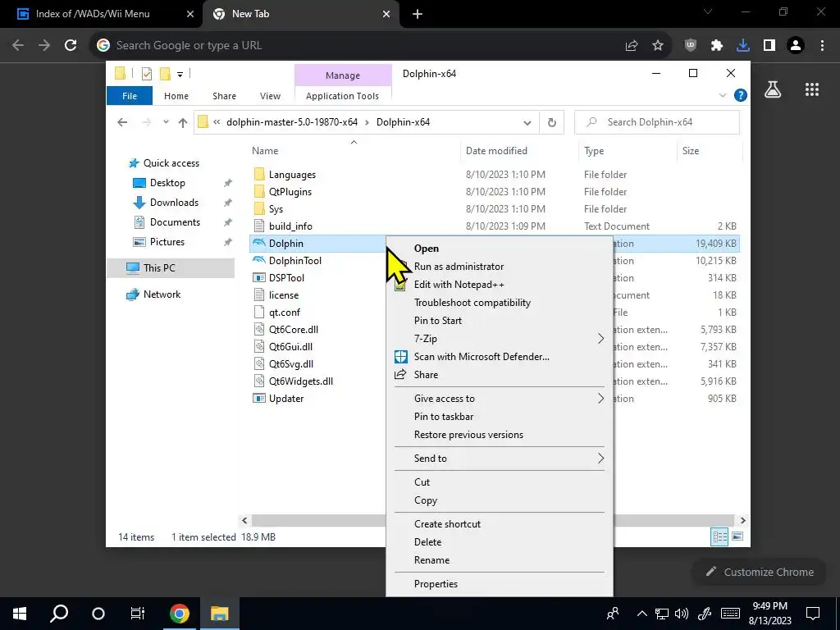Click Customize Chrome button
840x630 pixels.
pyautogui.click(x=760, y=572)
